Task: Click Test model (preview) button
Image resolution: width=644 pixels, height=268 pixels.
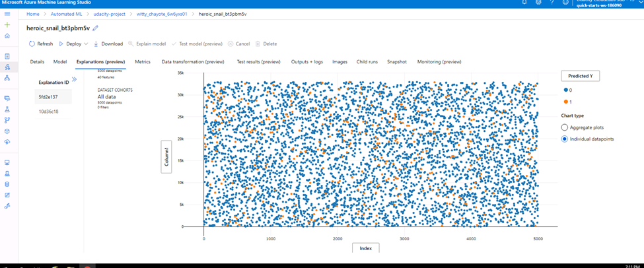Action: (197, 44)
